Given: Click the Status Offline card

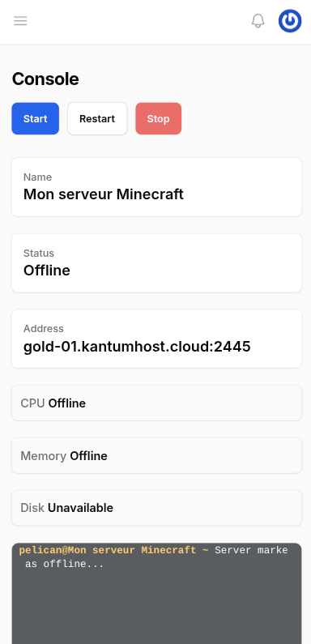Looking at the screenshot, I should 156,262.
